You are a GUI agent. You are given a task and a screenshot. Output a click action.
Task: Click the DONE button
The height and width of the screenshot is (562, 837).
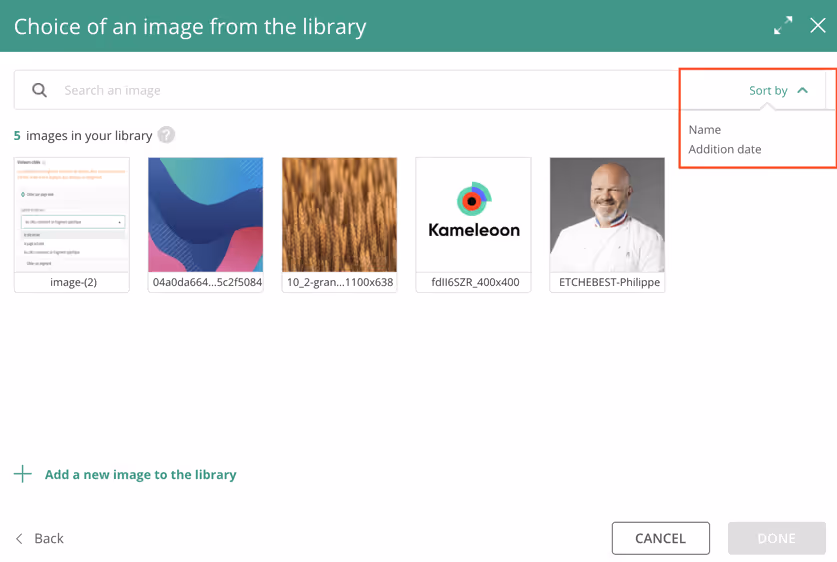(777, 538)
